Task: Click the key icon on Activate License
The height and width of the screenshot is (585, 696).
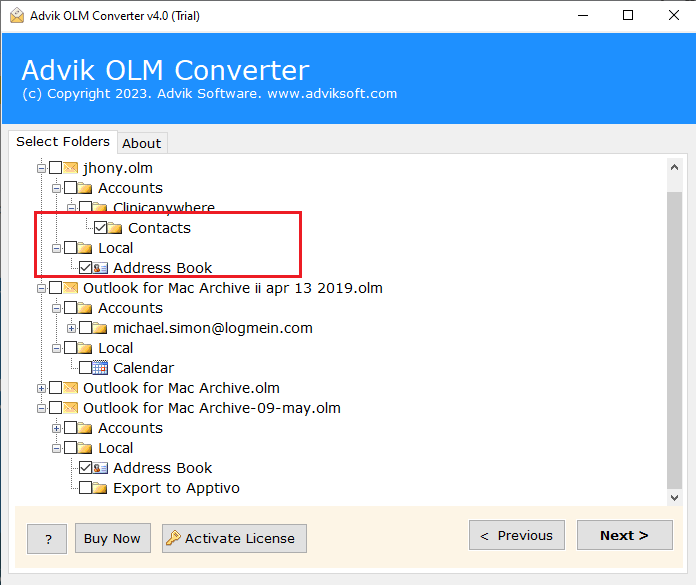Action: pyautogui.click(x=173, y=538)
